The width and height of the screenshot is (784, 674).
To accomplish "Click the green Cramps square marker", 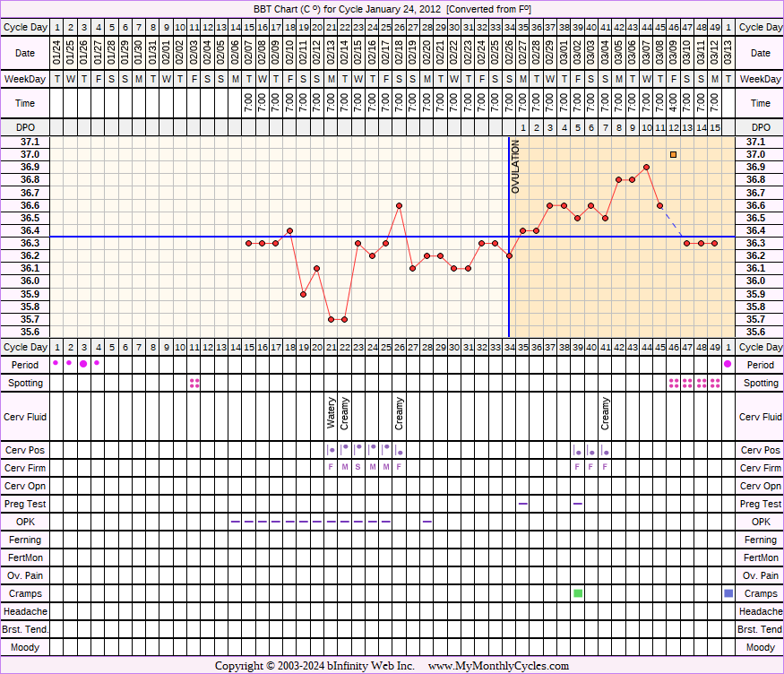I will (578, 593).
